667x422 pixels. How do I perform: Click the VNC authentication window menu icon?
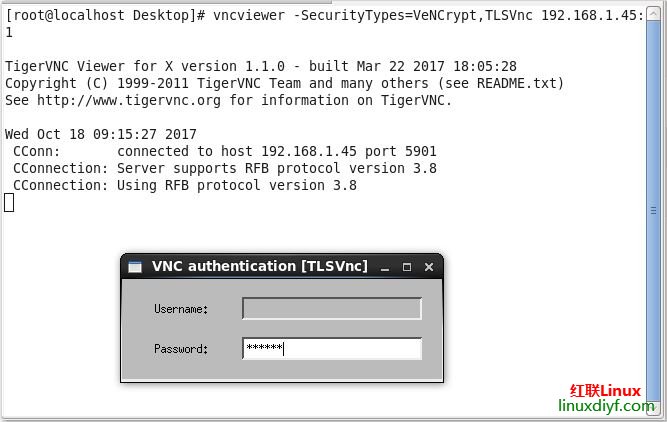[135, 267]
